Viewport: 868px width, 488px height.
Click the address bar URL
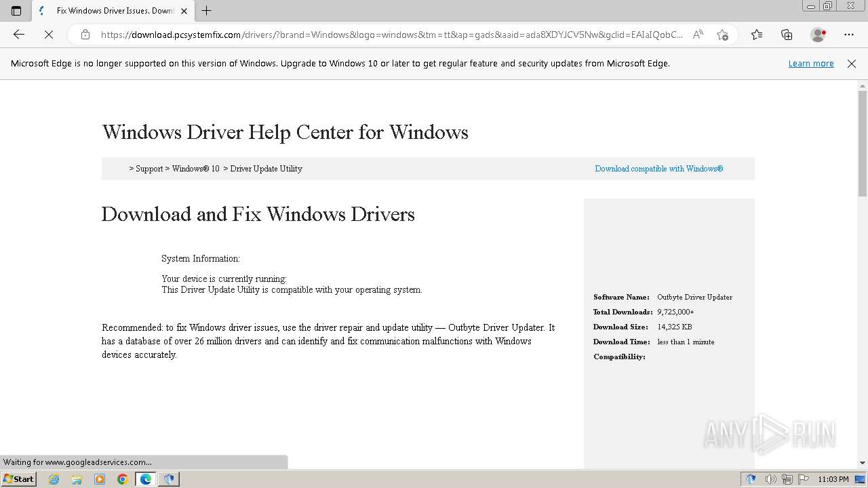(x=392, y=35)
